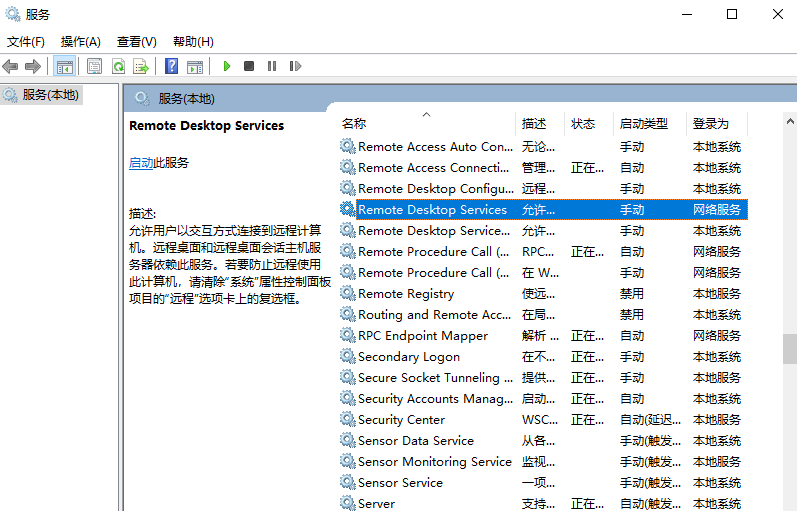Sort by the 登录为 column header
This screenshot has width=797, height=511.
[x=717, y=124]
